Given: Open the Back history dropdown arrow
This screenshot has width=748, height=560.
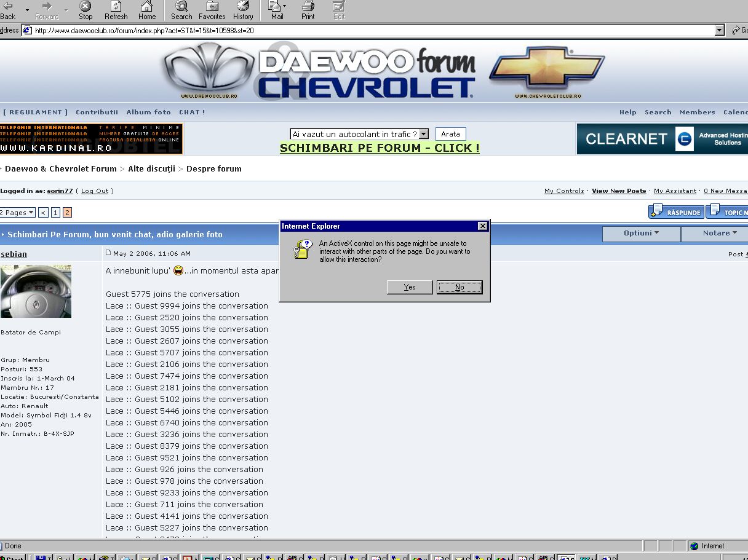Looking at the screenshot, I should pyautogui.click(x=27, y=10).
